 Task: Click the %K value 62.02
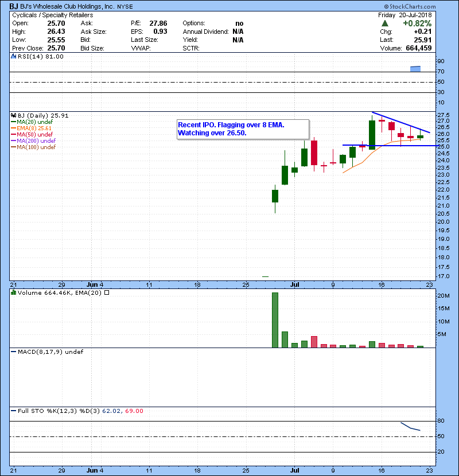pos(111,411)
